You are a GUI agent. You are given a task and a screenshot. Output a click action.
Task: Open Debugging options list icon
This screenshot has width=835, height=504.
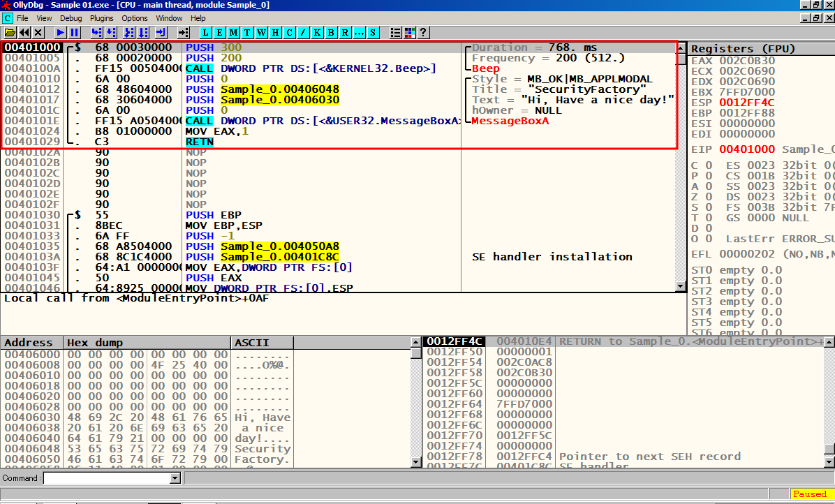coord(395,33)
